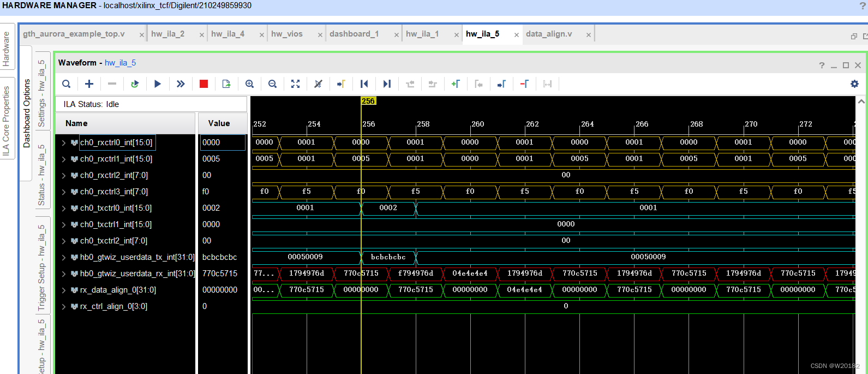
Task: Expand ch0_txctrl0_int[15:0] signal
Action: tap(64, 208)
